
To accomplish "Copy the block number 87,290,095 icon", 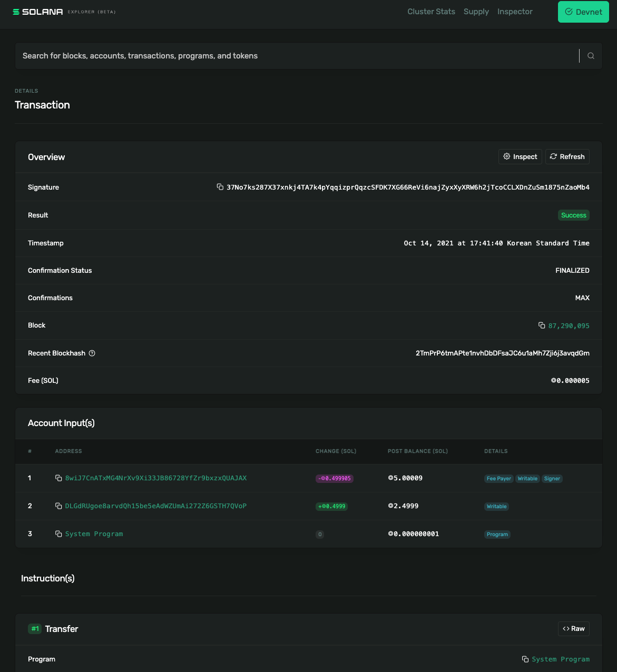I will (x=542, y=325).
